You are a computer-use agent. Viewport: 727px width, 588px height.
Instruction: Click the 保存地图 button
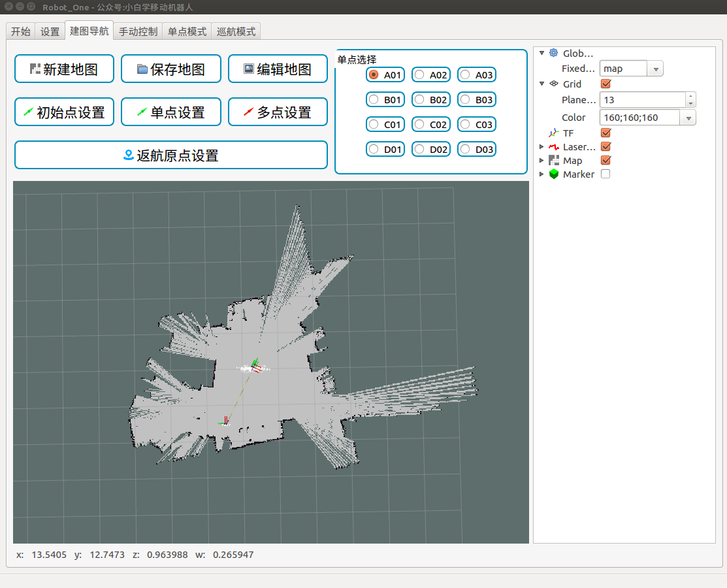tap(171, 69)
